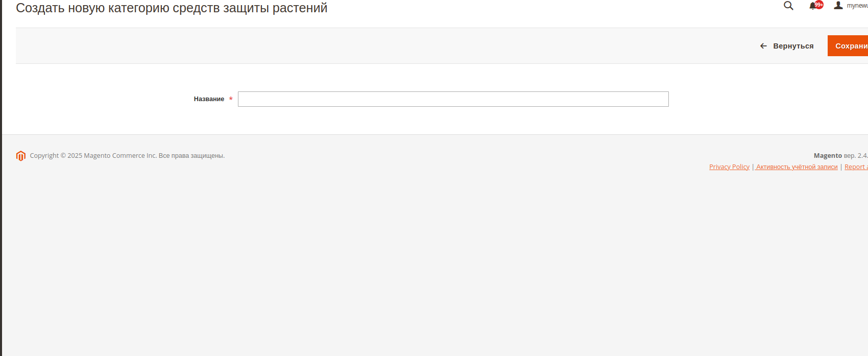Click the Вернуться back button
This screenshot has width=868, height=356.
coord(787,46)
